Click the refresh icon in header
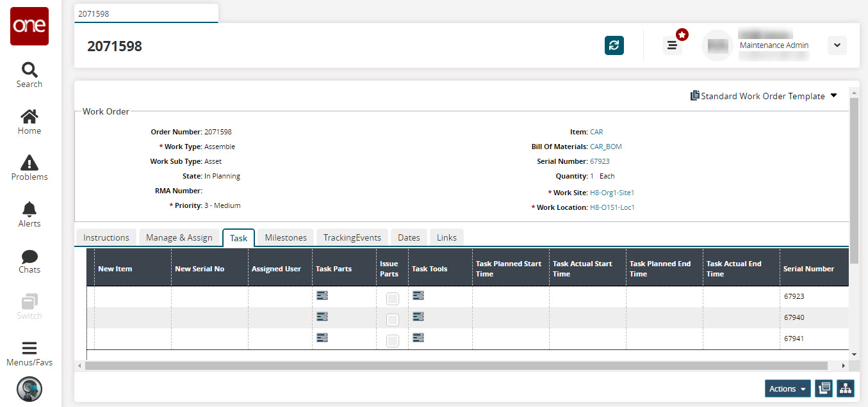The height and width of the screenshot is (407, 868). point(614,45)
